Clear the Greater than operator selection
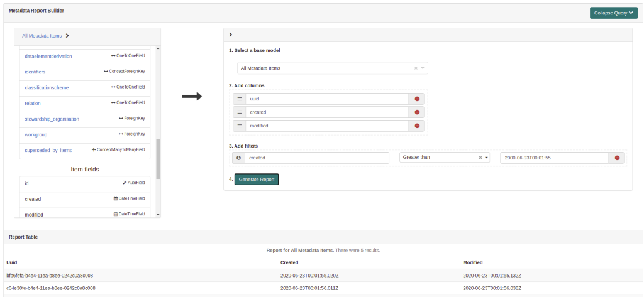644x297 pixels. (480, 158)
